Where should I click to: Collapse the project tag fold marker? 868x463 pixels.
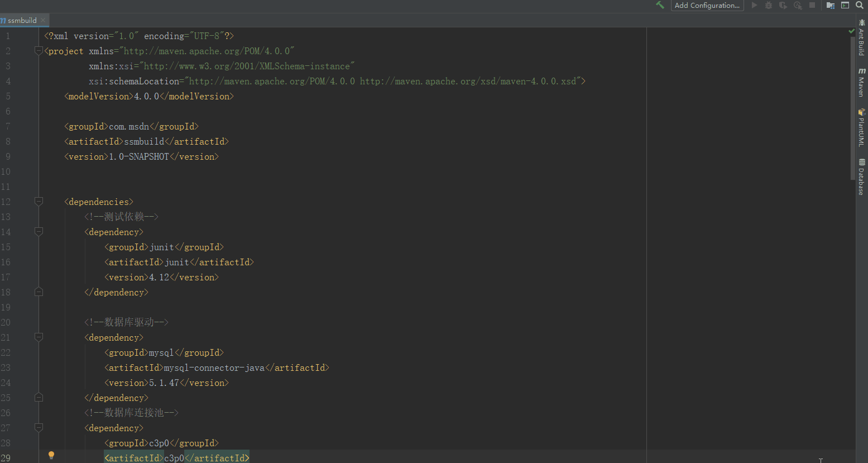[x=39, y=51]
